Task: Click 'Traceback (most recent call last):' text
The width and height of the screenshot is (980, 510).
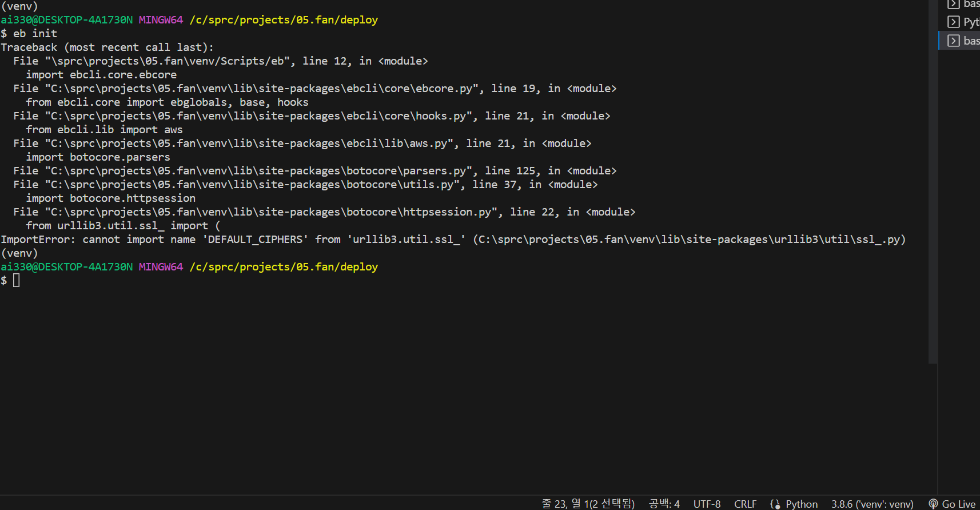Action: 107,47
